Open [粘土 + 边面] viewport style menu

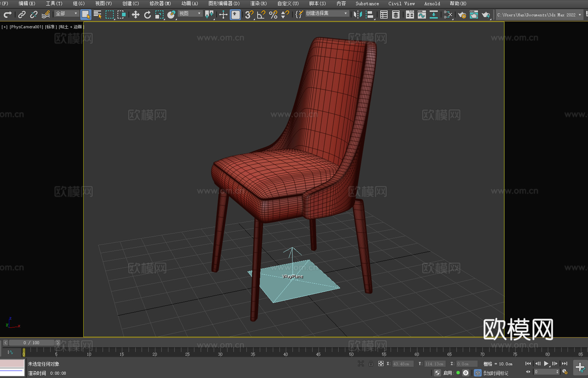pyautogui.click(x=71, y=27)
